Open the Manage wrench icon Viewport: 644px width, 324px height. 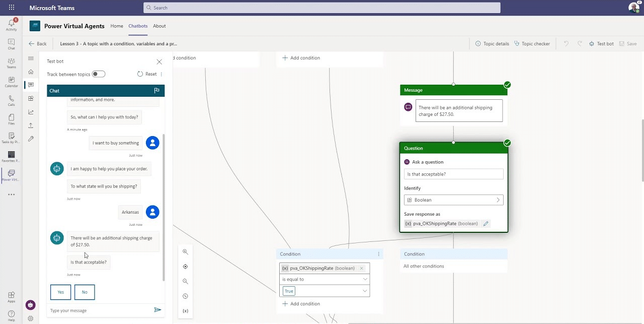pos(31,139)
